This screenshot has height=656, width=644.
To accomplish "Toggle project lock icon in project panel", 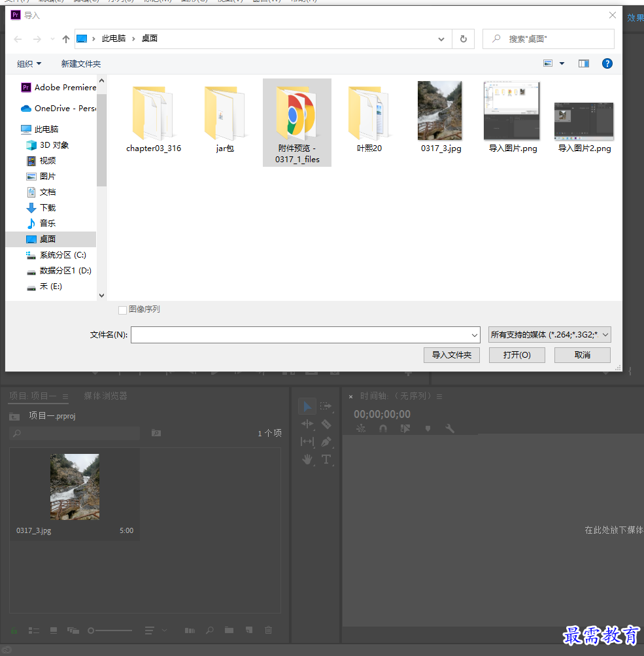I will (x=14, y=630).
